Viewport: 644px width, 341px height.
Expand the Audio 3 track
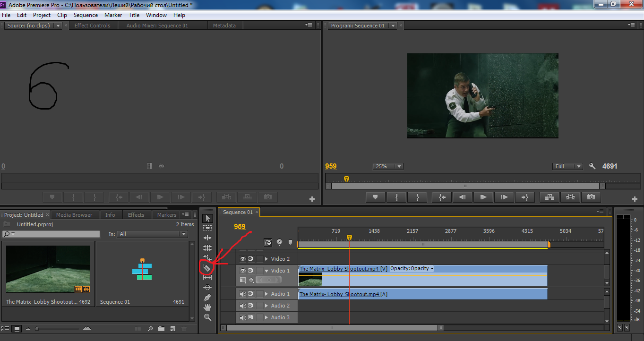(266, 317)
